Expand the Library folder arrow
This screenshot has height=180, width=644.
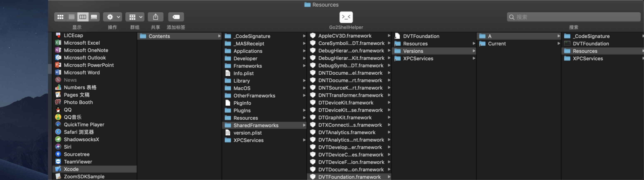(304, 81)
